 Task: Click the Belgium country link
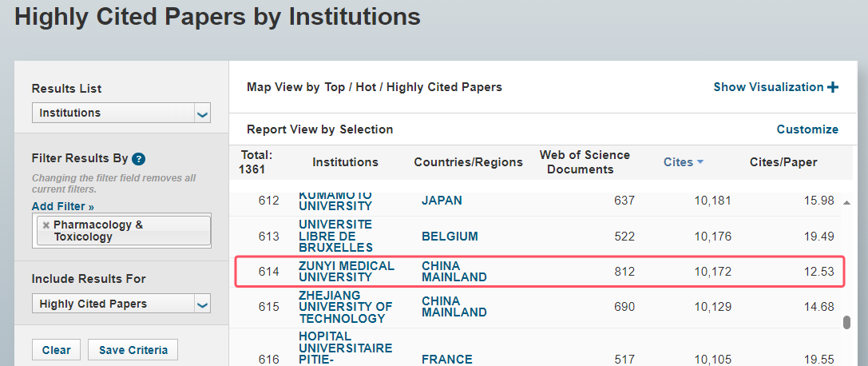[450, 237]
